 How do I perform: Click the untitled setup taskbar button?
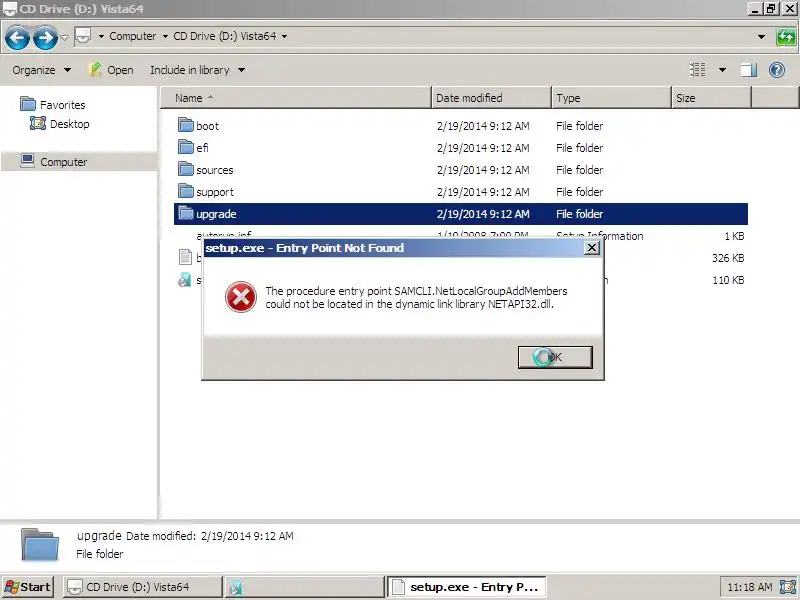(305, 587)
